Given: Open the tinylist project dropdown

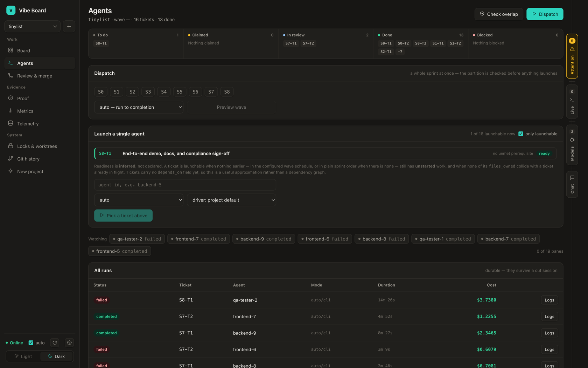Looking at the screenshot, I should pos(32,26).
